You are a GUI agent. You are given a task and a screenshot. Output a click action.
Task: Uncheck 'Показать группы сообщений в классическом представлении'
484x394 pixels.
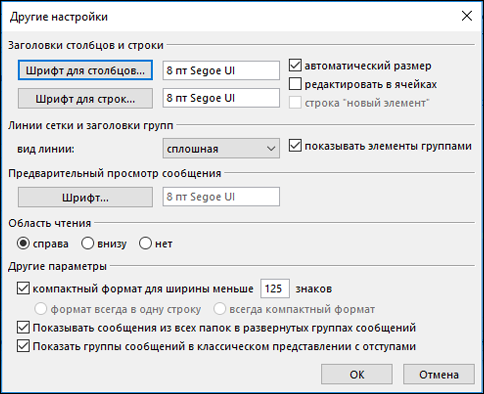point(23,346)
